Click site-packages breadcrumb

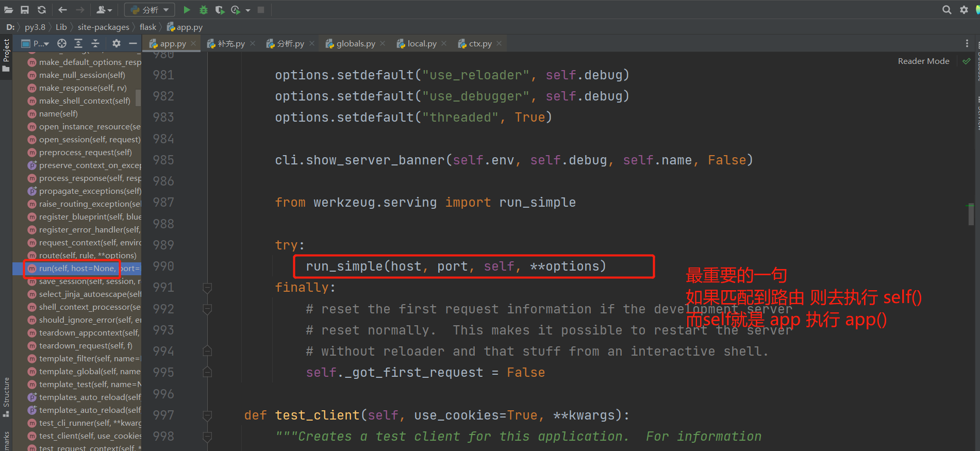coord(104,27)
